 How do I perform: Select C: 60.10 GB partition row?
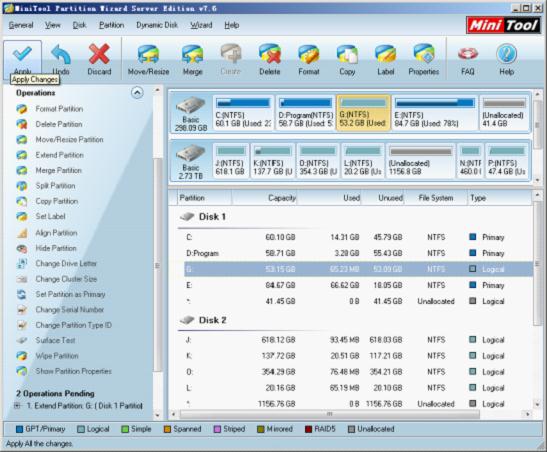pyautogui.click(x=358, y=237)
